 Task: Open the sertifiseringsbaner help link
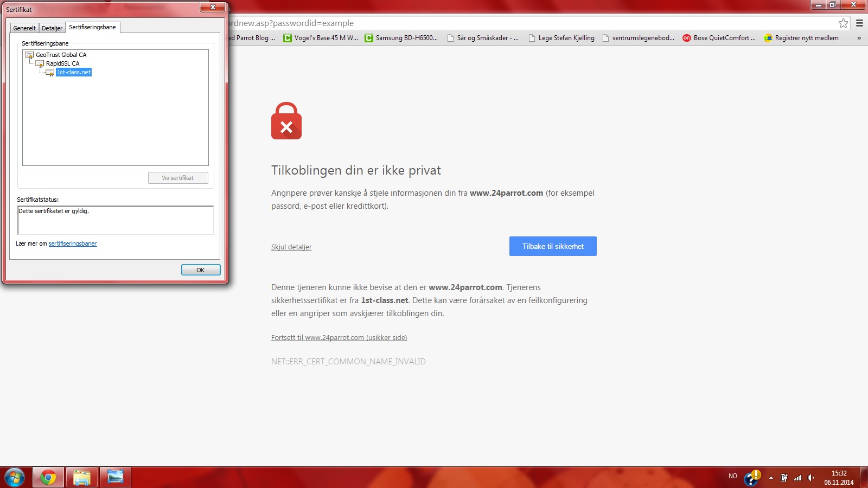point(73,243)
